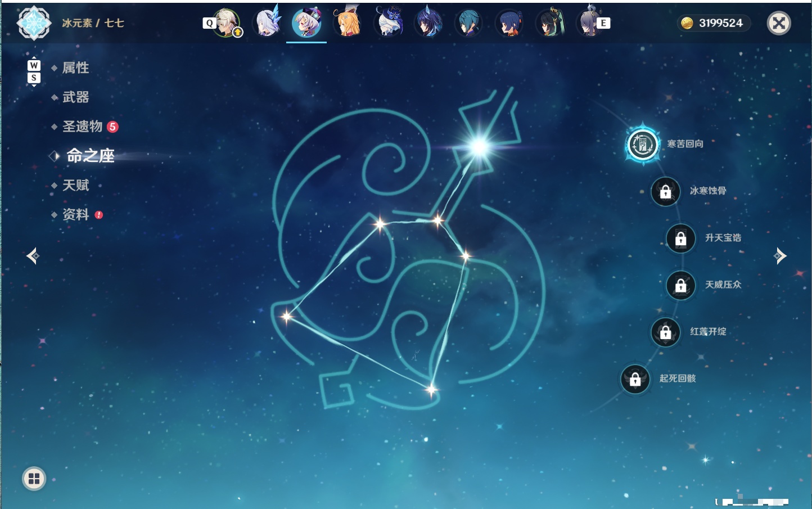Select the orange-haired character portrait
Viewport: 812px width, 509px height.
(x=348, y=22)
